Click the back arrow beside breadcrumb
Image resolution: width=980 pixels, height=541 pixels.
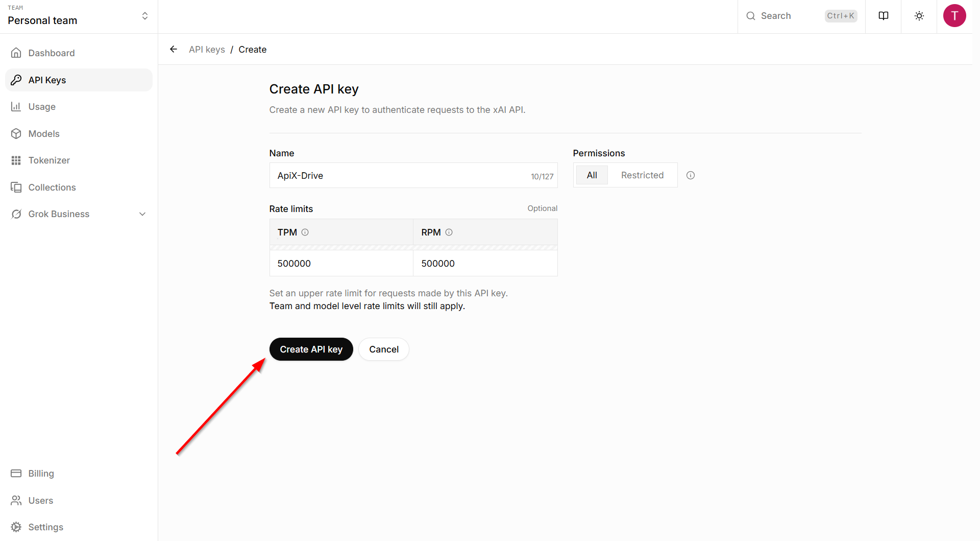coord(174,49)
